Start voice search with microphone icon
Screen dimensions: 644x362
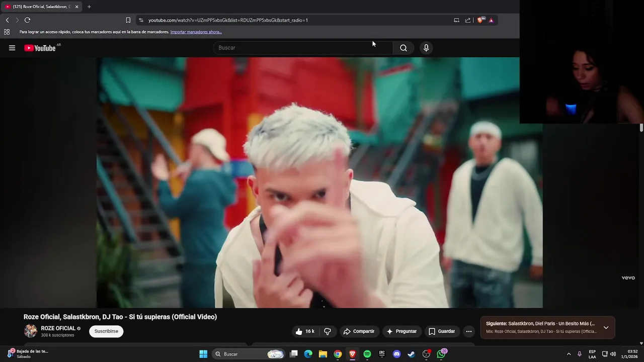click(426, 48)
